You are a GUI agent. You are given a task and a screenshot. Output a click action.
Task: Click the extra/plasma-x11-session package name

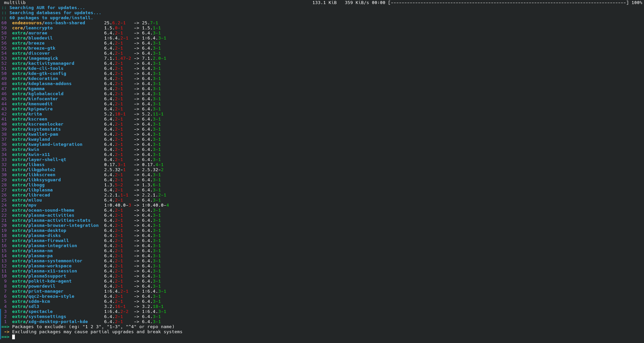coord(45,271)
